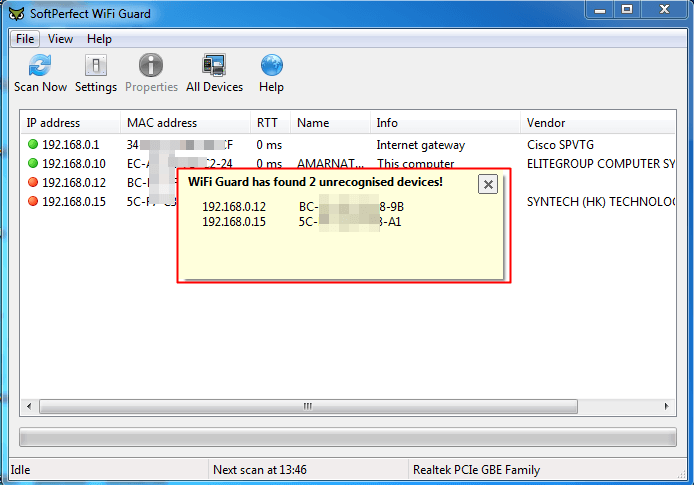
Task: Click the Scan Now refresh icon
Action: coord(40,65)
